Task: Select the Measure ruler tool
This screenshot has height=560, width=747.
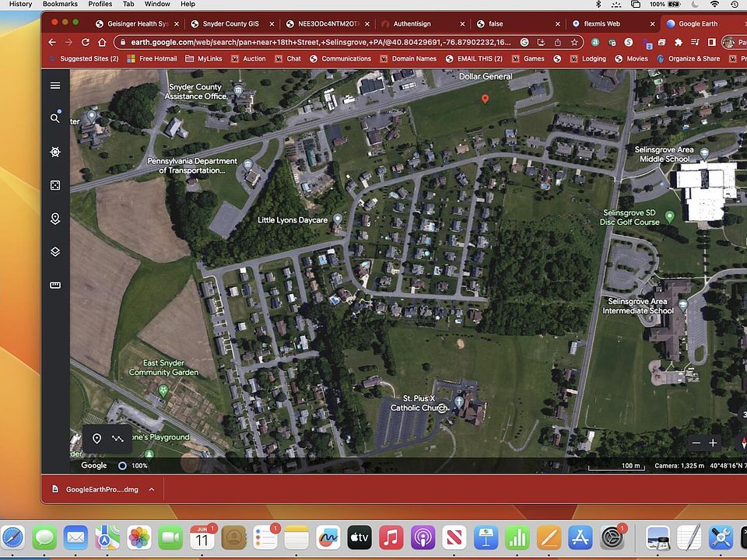Action: [55, 285]
